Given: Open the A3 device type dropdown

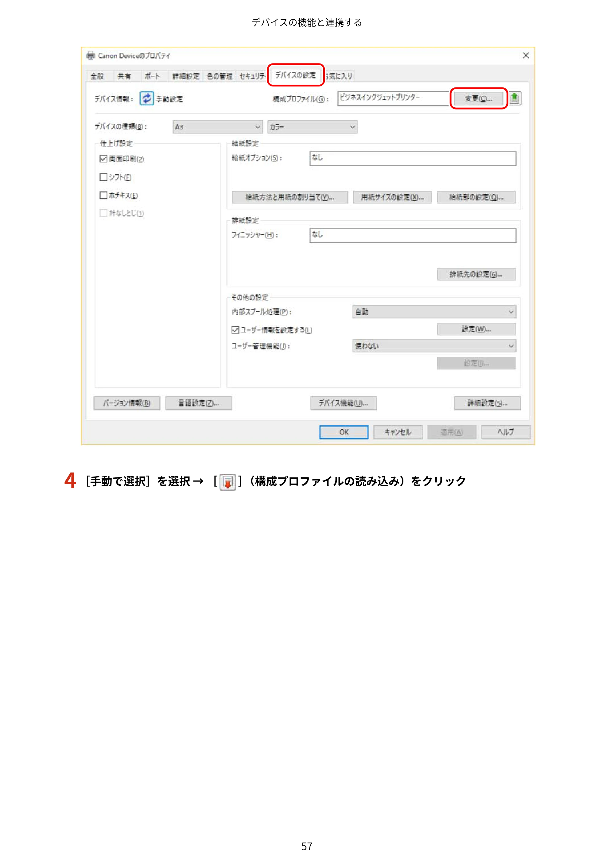Looking at the screenshot, I should [218, 127].
